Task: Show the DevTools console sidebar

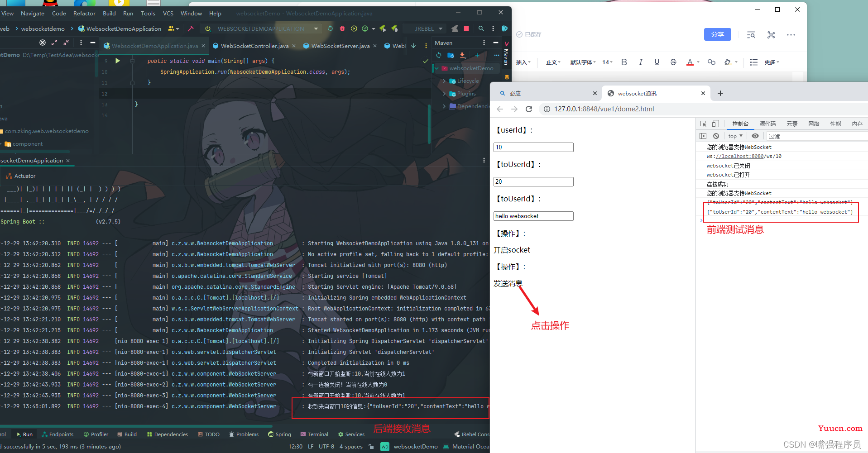Action: (x=703, y=136)
